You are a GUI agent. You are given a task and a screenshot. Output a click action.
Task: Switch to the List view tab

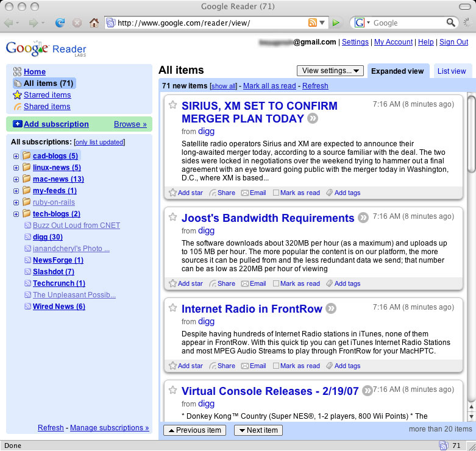point(451,71)
